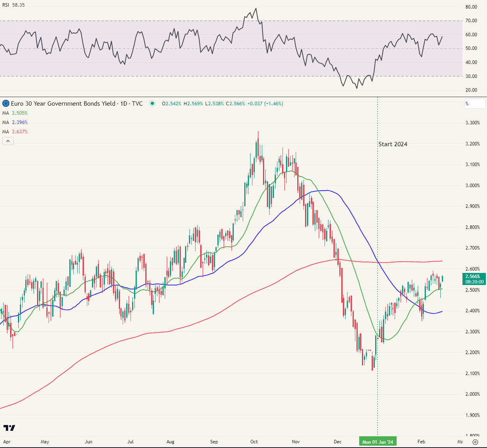The height and width of the screenshot is (448, 487).
Task: Select the Start 2024 text annotation
Action: coord(393,144)
